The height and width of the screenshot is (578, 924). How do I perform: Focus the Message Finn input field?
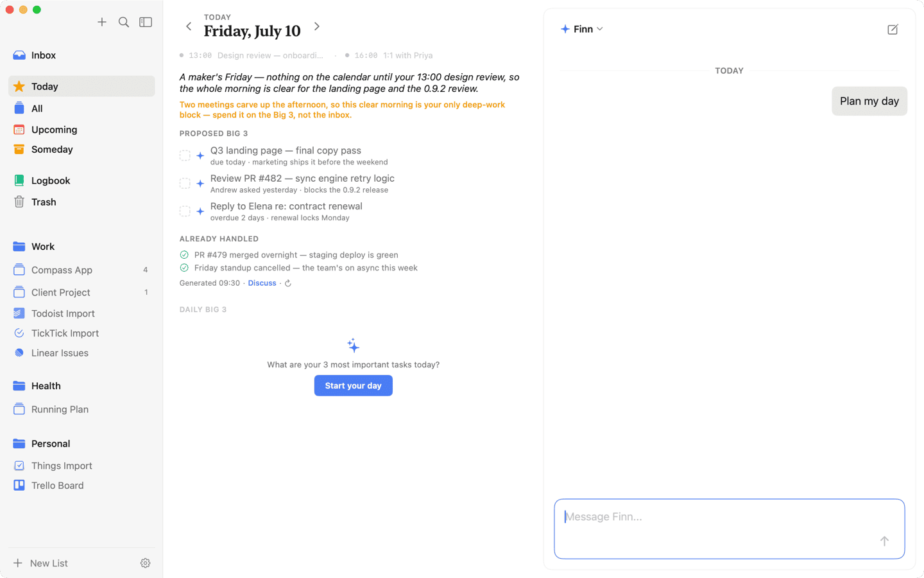pyautogui.click(x=730, y=529)
